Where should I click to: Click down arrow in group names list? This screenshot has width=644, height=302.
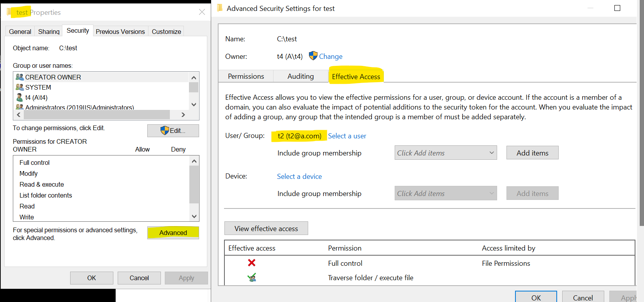194,104
